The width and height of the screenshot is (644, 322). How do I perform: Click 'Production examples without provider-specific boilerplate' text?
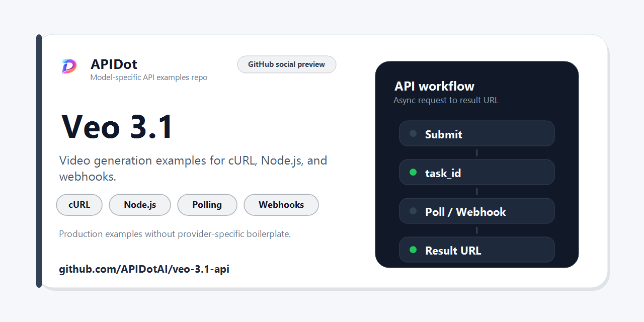(x=175, y=234)
